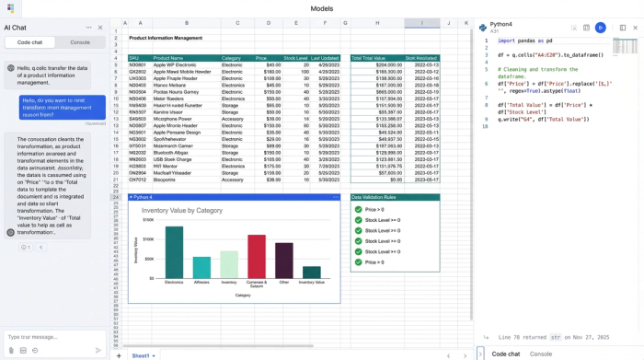
Task: Focus the Type your message input field
Action: (54, 337)
